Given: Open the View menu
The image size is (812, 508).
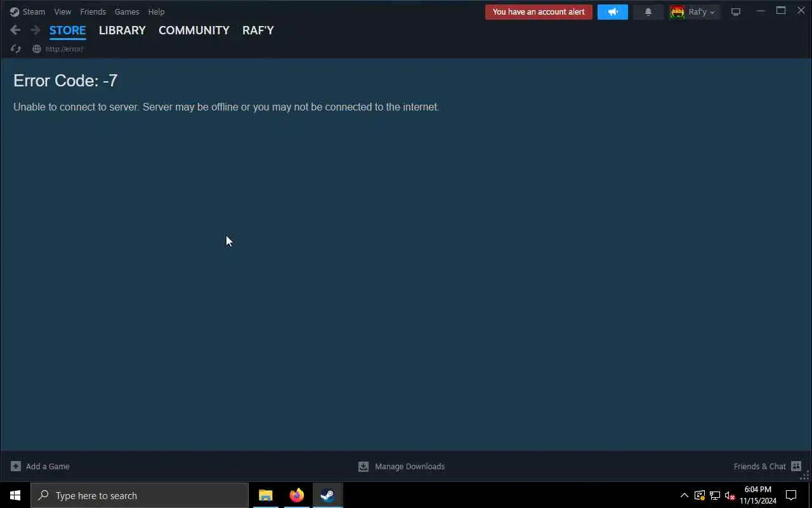Looking at the screenshot, I should coord(62,12).
